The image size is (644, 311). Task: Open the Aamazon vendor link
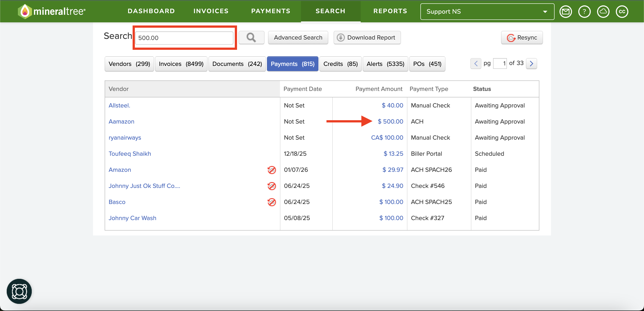[x=121, y=122]
